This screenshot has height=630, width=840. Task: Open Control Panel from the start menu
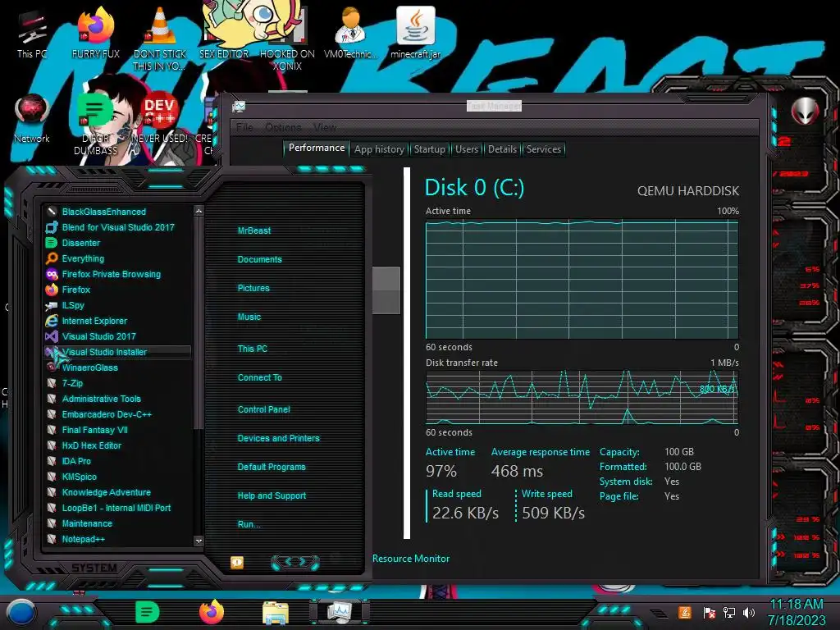(263, 409)
